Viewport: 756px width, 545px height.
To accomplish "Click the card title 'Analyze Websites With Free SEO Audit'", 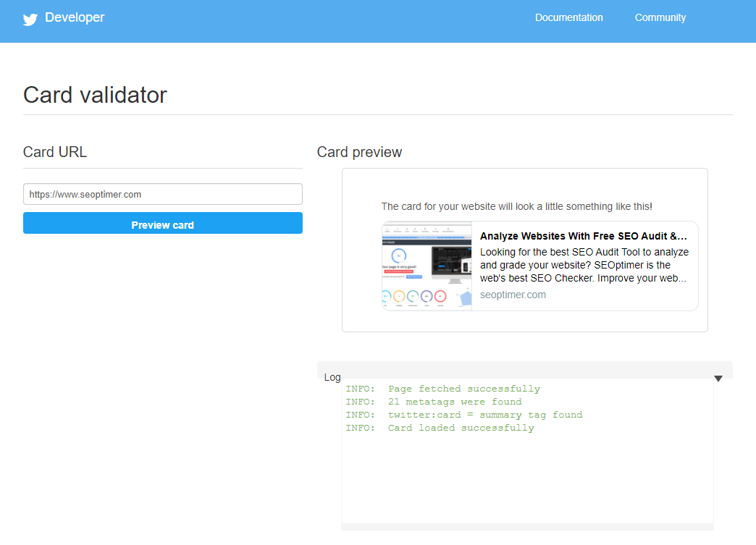I will [583, 236].
